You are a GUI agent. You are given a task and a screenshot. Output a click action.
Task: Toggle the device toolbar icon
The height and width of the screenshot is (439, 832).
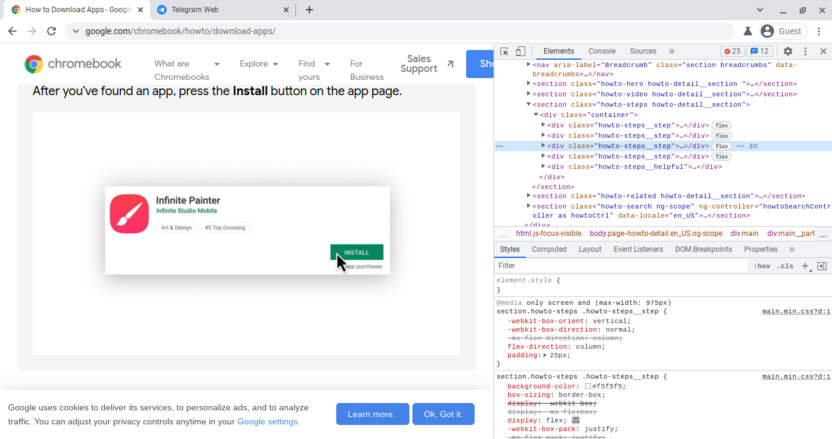(521, 51)
